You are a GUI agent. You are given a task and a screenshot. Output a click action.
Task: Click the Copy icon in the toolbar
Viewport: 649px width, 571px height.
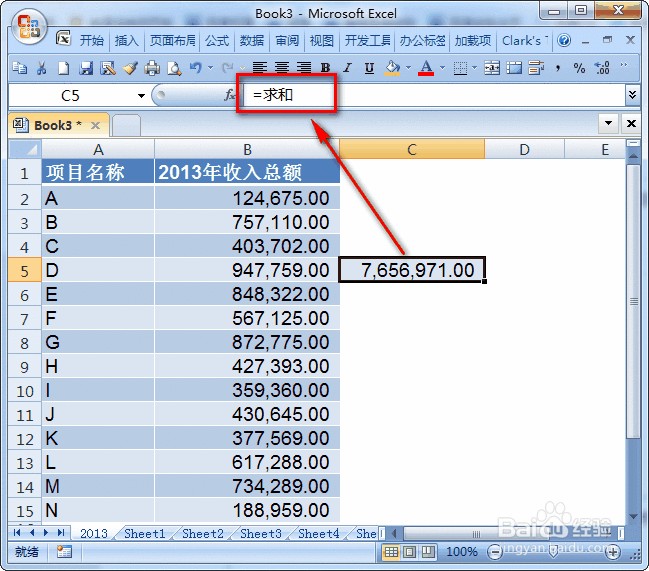[19, 67]
